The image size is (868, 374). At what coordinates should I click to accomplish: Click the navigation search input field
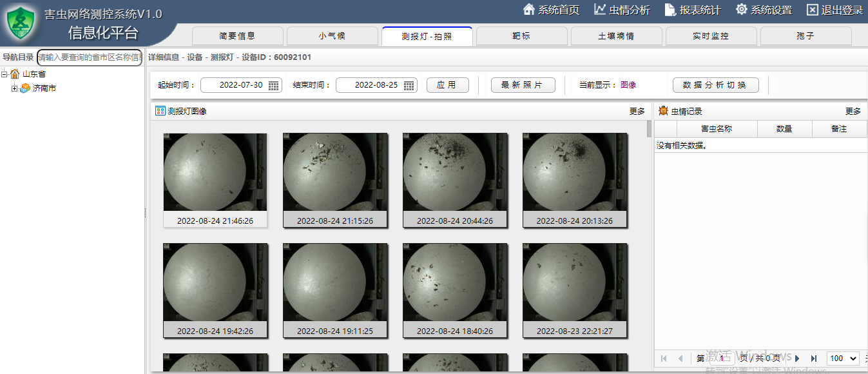point(90,57)
